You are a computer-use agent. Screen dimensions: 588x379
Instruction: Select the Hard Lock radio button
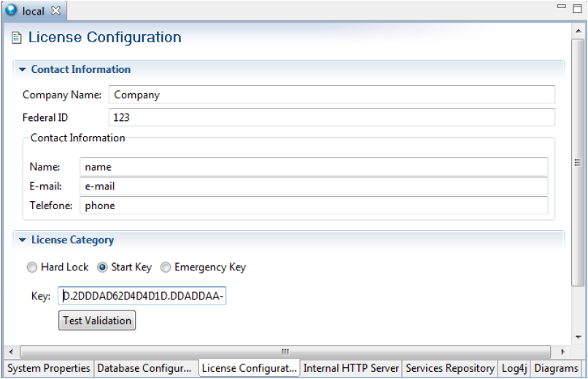click(x=32, y=267)
